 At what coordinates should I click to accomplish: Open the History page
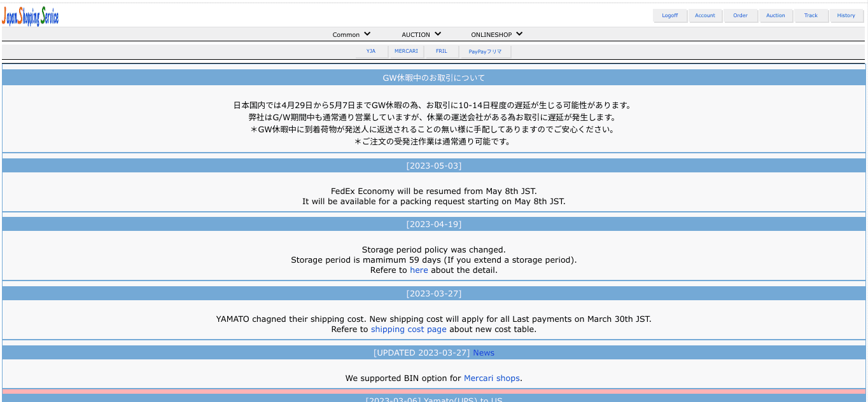point(846,15)
